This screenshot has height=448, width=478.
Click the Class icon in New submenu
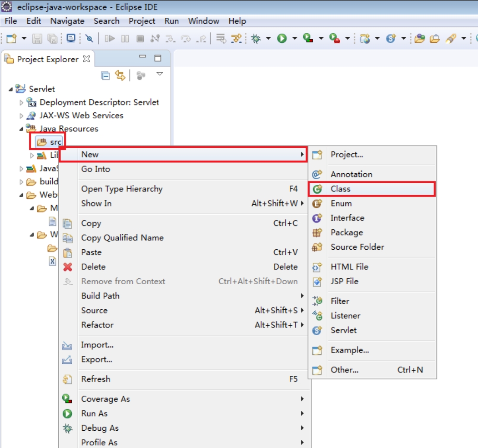point(317,189)
